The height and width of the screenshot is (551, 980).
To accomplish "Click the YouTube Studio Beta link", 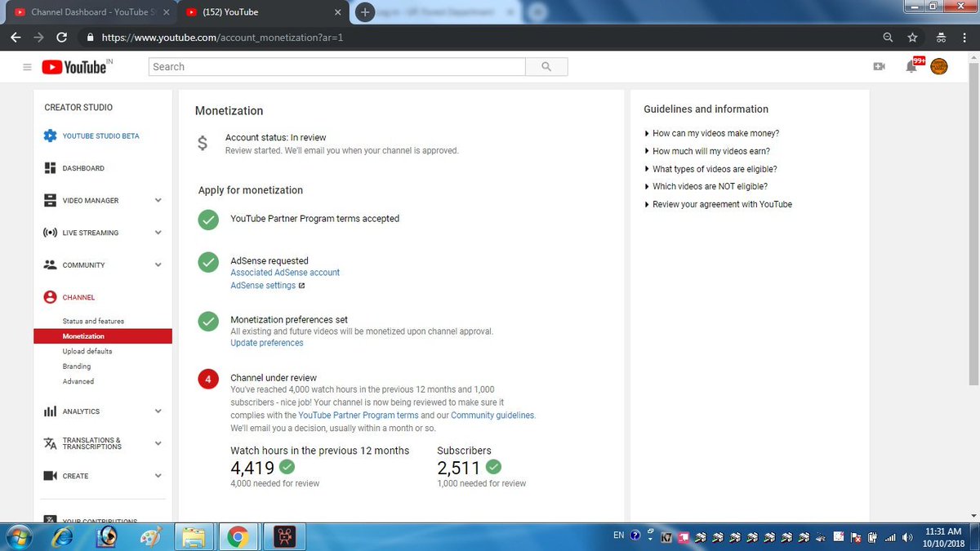I will pos(101,136).
